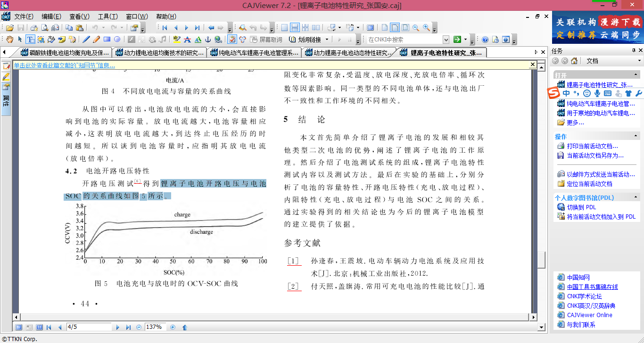Open the CNKI search box dropdown

(x=446, y=40)
